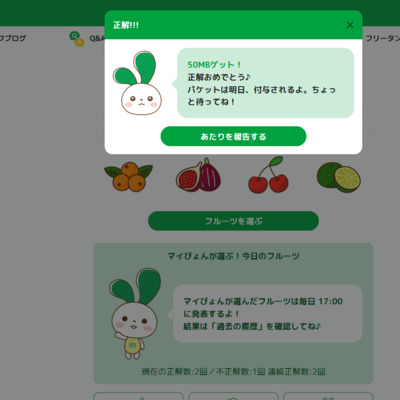Click the フルーツを選ぶ button
400x400 pixels.
coord(233,221)
